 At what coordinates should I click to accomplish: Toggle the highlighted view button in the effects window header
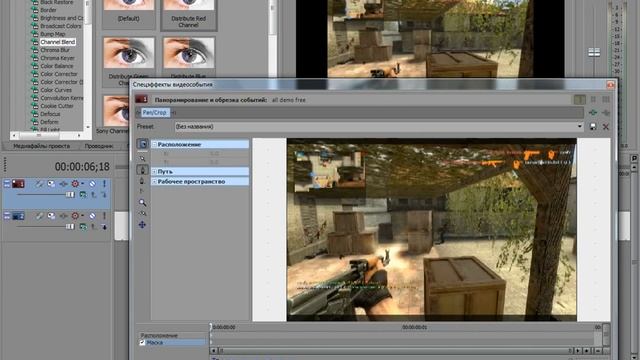pos(580,99)
